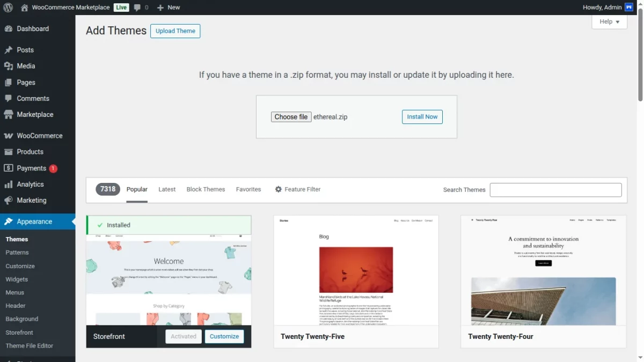Open the site home icon in the admin bar
Screen dimensions: 644x362
click(24, 8)
